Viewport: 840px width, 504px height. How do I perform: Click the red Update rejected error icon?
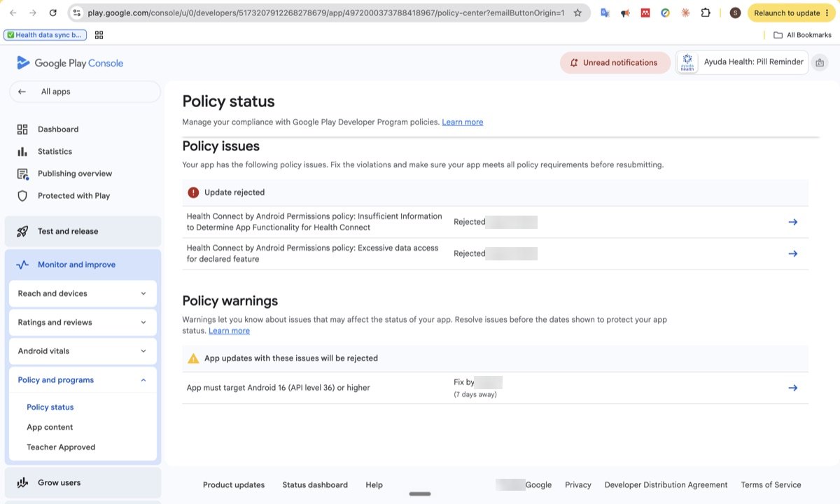193,192
